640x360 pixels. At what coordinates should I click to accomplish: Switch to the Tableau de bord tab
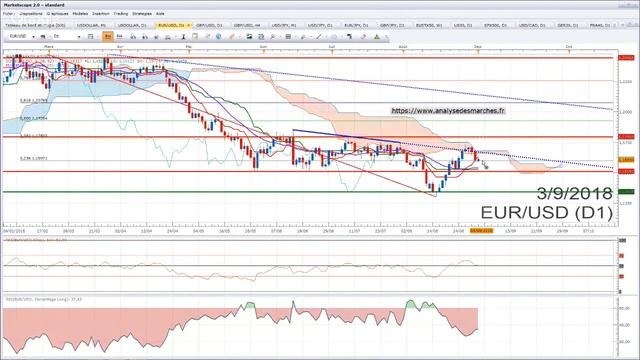(x=35, y=25)
